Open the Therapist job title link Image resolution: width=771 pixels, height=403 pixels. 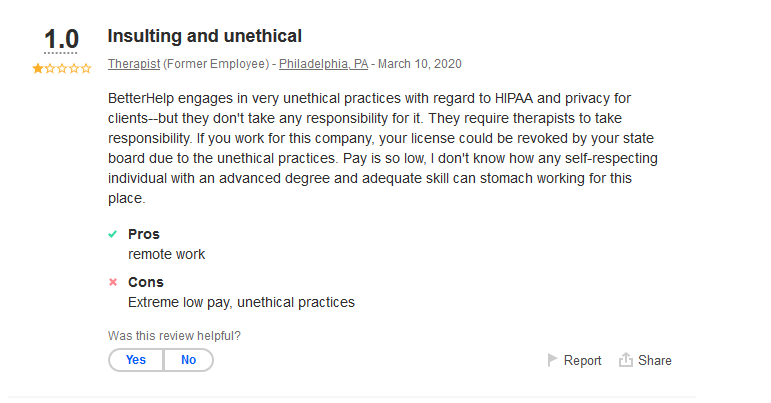click(x=134, y=64)
